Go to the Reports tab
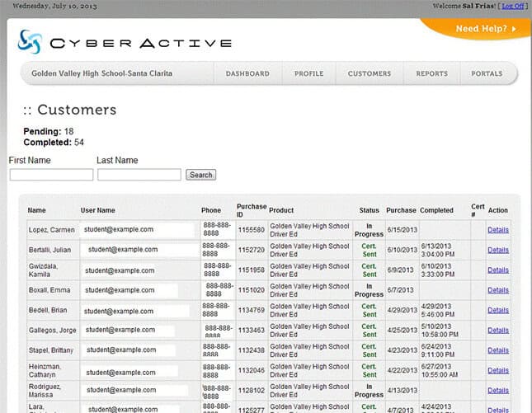This screenshot has width=532, height=413. 432,73
